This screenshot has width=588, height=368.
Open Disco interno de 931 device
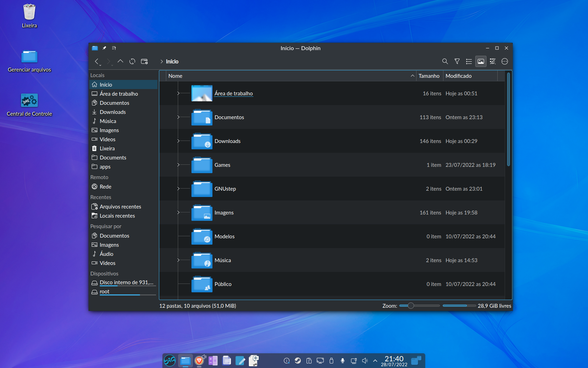pyautogui.click(x=123, y=282)
